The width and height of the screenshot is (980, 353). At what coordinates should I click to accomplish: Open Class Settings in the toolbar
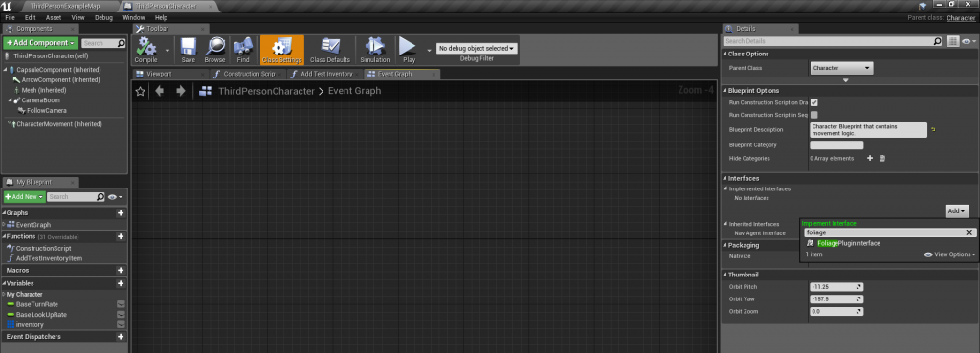282,50
